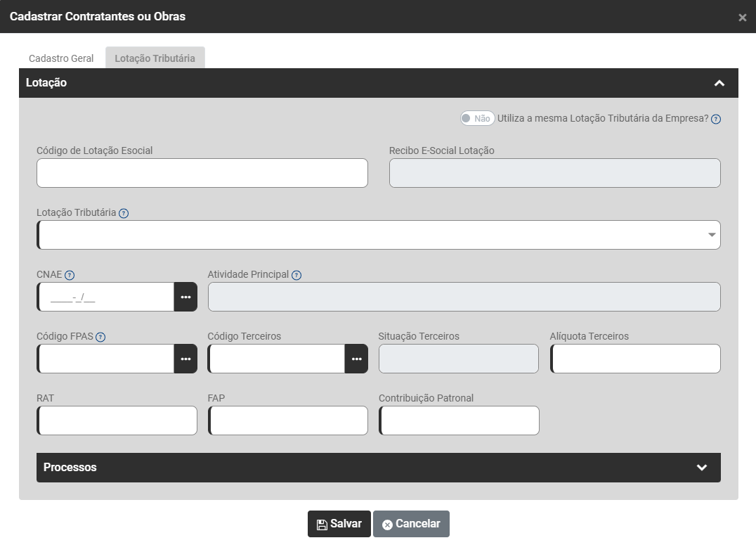Collapse the Lotação section

(719, 83)
